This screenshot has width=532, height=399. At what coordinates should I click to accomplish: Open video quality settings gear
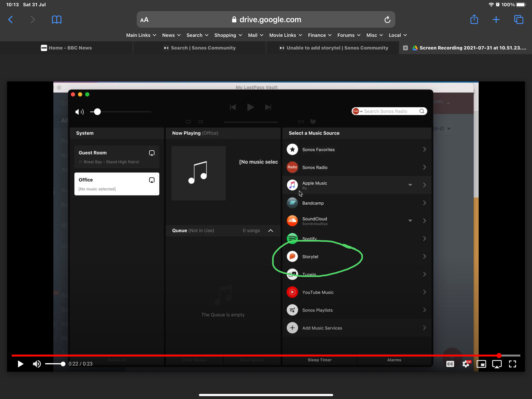point(466,364)
